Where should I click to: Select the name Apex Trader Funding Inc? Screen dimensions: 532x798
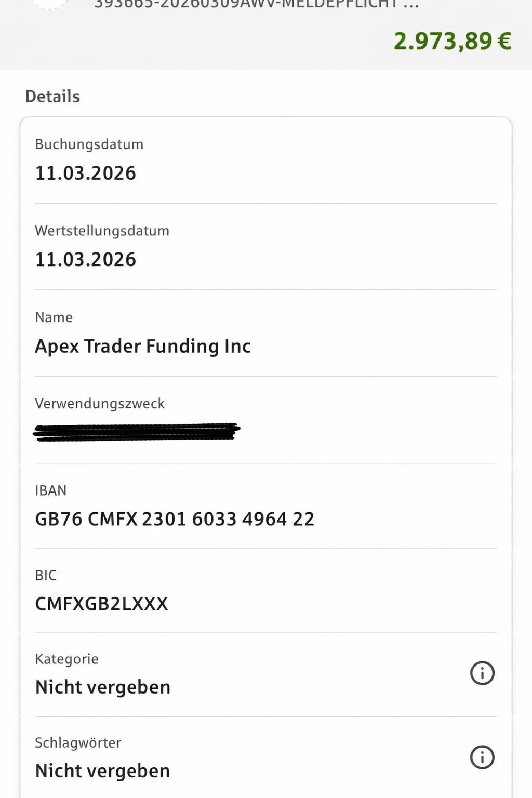(143, 346)
